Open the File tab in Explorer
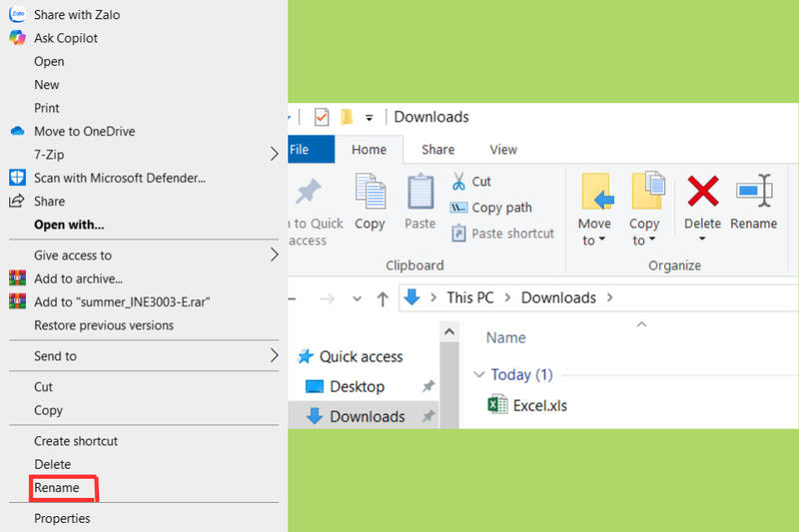Viewport: 799px width, 532px height. (x=311, y=149)
